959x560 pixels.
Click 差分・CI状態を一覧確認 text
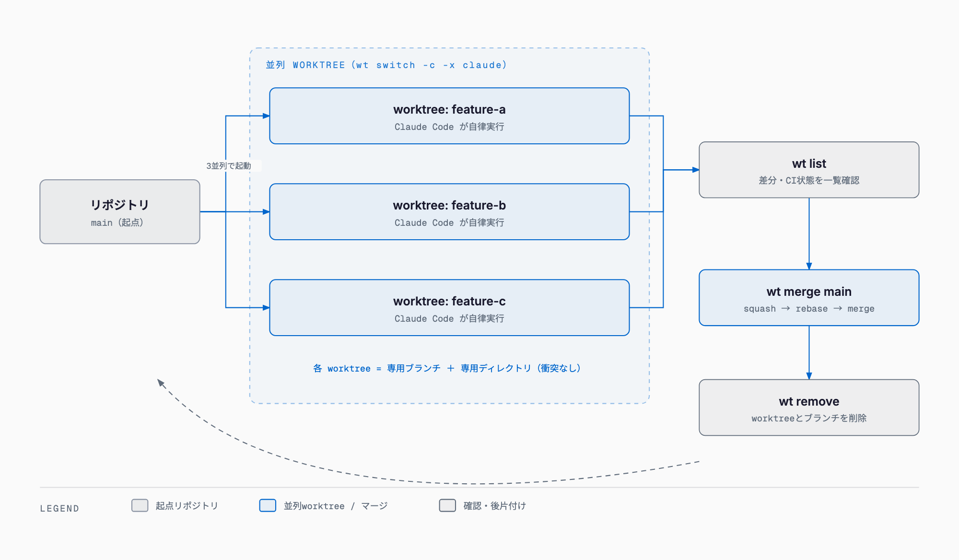pos(809,180)
